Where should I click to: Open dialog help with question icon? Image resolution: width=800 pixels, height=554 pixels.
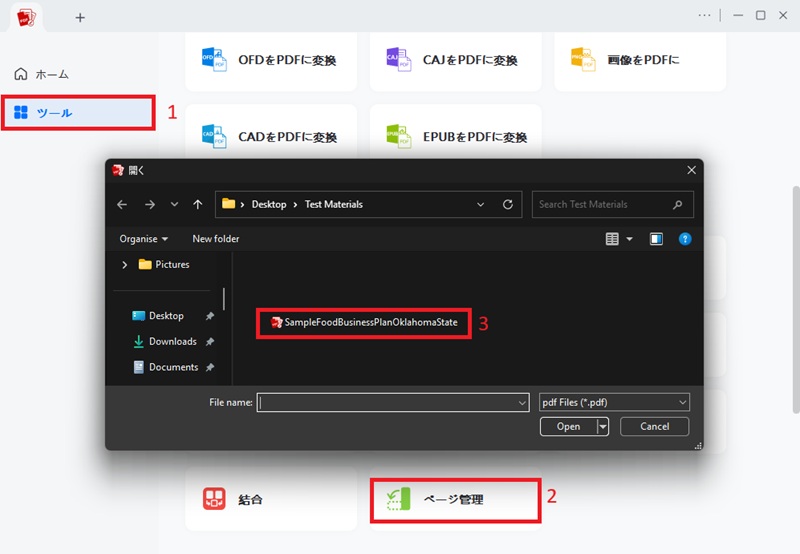pyautogui.click(x=685, y=239)
